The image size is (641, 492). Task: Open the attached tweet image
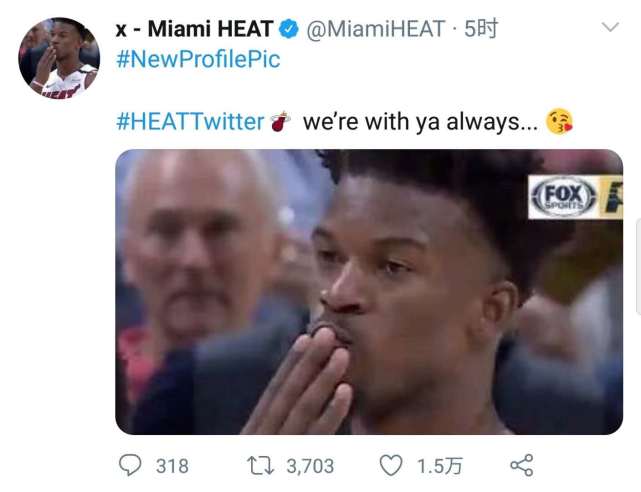(x=369, y=292)
